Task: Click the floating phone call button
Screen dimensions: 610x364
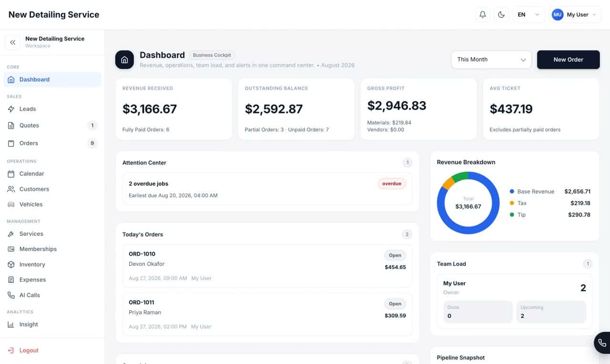Action: [x=602, y=343]
